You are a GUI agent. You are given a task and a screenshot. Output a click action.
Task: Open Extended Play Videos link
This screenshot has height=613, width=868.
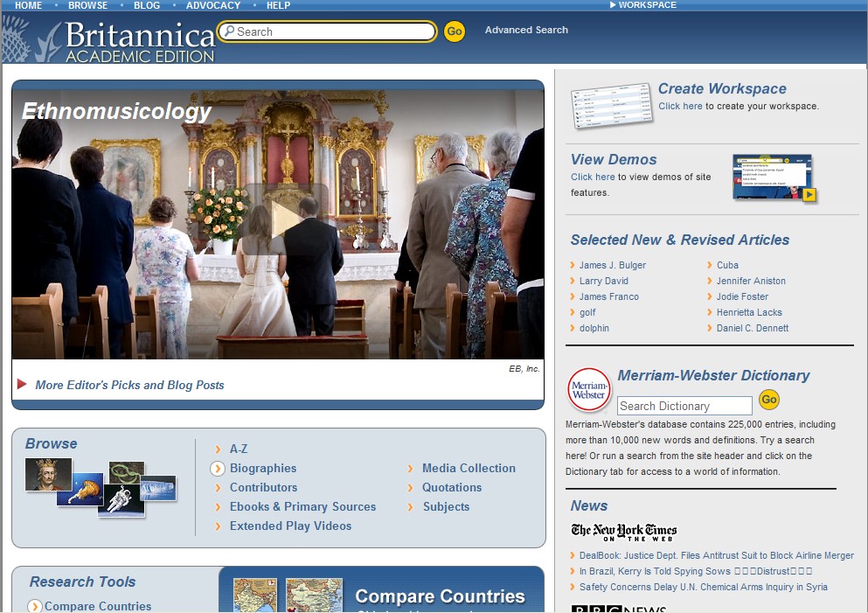click(290, 526)
